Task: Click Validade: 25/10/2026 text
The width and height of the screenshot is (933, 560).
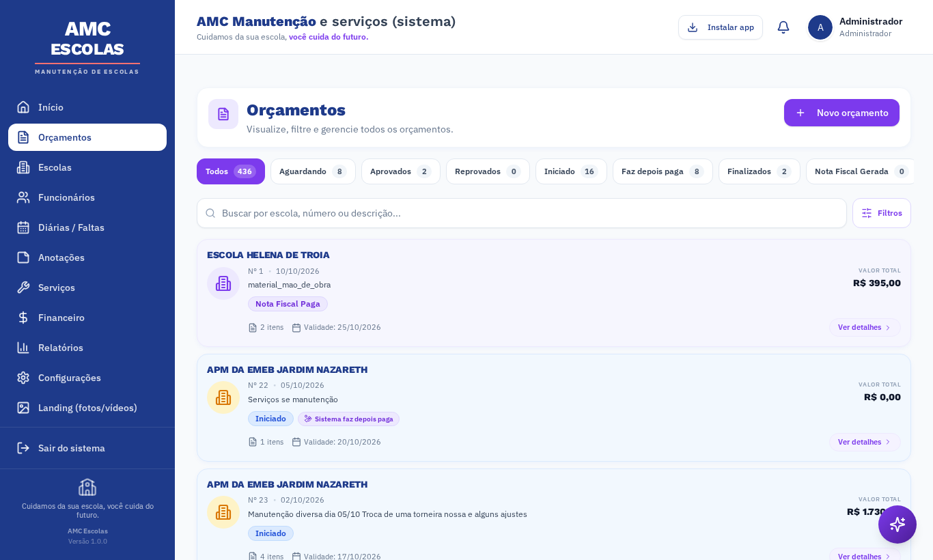Action: coord(342,327)
